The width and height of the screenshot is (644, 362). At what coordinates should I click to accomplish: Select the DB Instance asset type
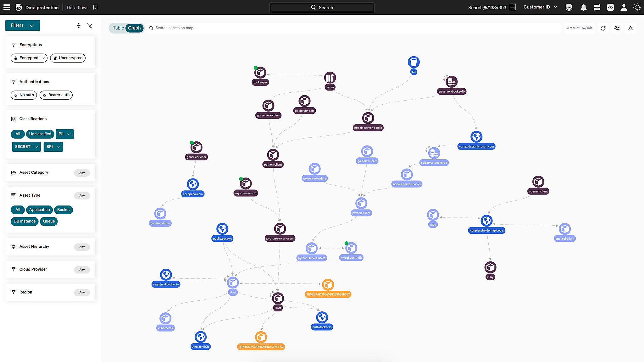pyautogui.click(x=25, y=221)
